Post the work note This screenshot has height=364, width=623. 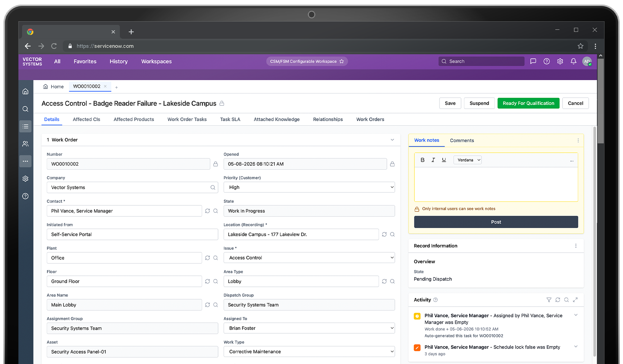(x=496, y=222)
